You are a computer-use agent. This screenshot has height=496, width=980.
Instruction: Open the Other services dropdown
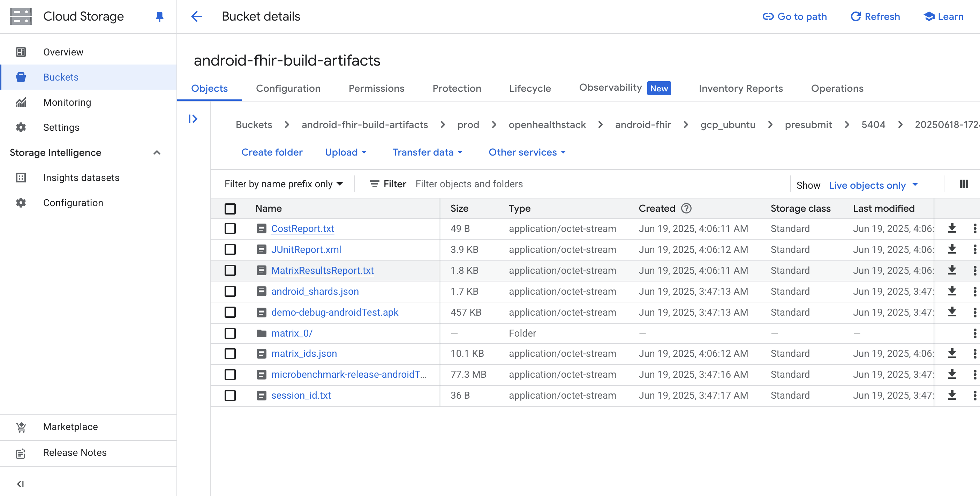coord(527,152)
